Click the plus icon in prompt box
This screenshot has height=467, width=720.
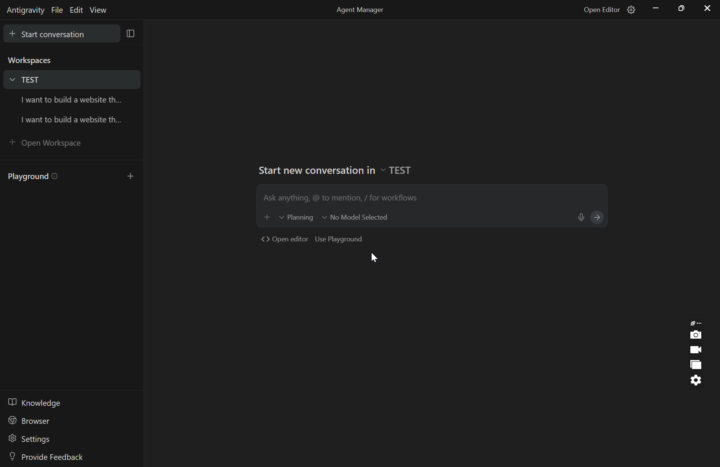pos(267,217)
